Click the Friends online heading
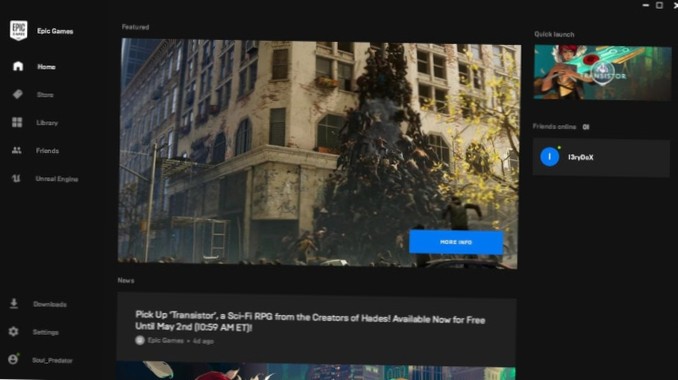Viewport: 678px width, 380px height. 554,127
